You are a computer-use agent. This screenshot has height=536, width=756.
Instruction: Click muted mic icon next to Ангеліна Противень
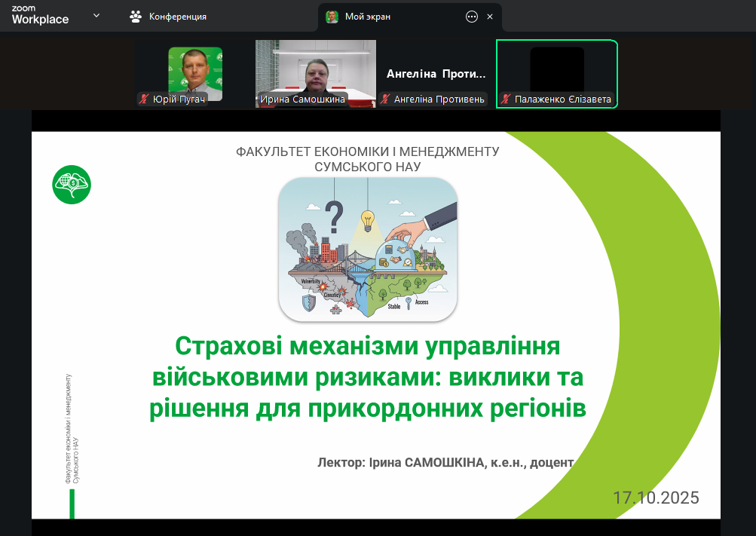(x=385, y=99)
